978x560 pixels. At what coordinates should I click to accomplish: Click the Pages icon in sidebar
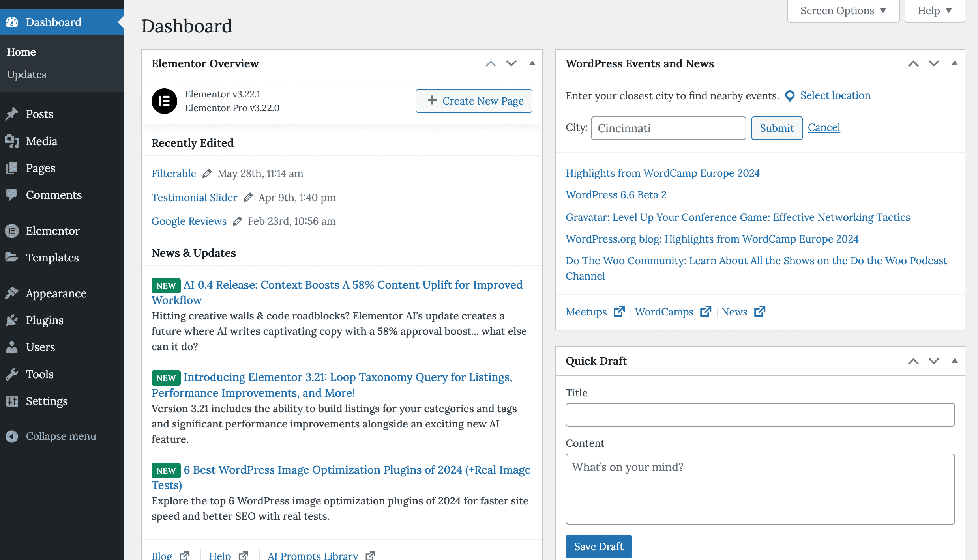[x=12, y=168]
